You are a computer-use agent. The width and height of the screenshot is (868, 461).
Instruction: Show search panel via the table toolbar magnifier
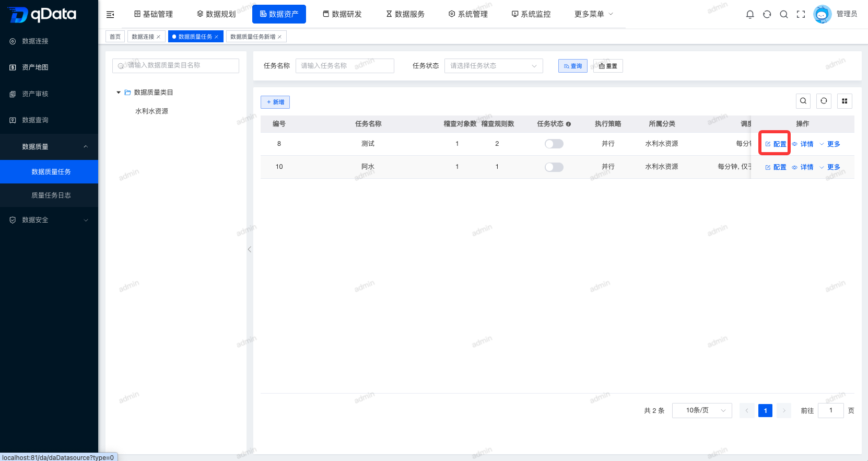click(x=803, y=101)
